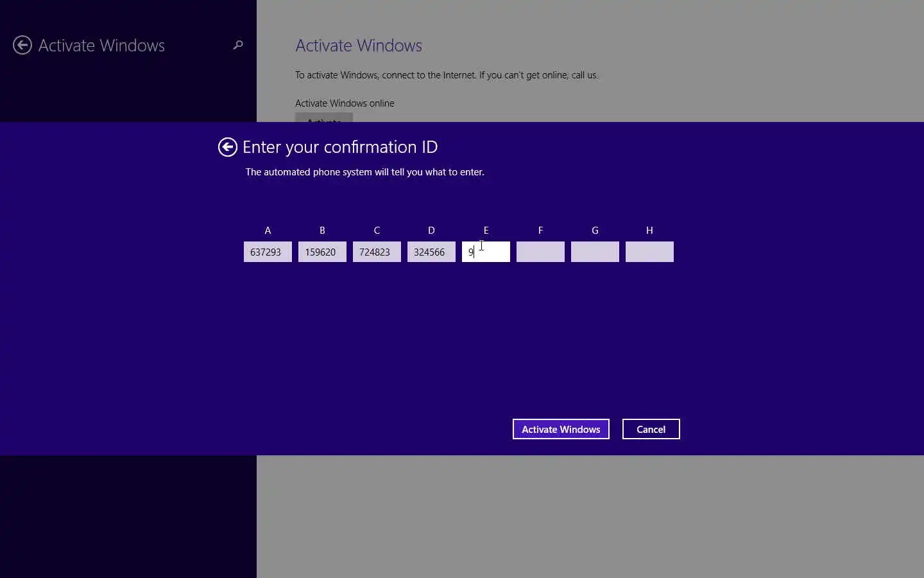This screenshot has height=578, width=924.
Task: Click the automated phone system instruction text
Action: click(365, 172)
